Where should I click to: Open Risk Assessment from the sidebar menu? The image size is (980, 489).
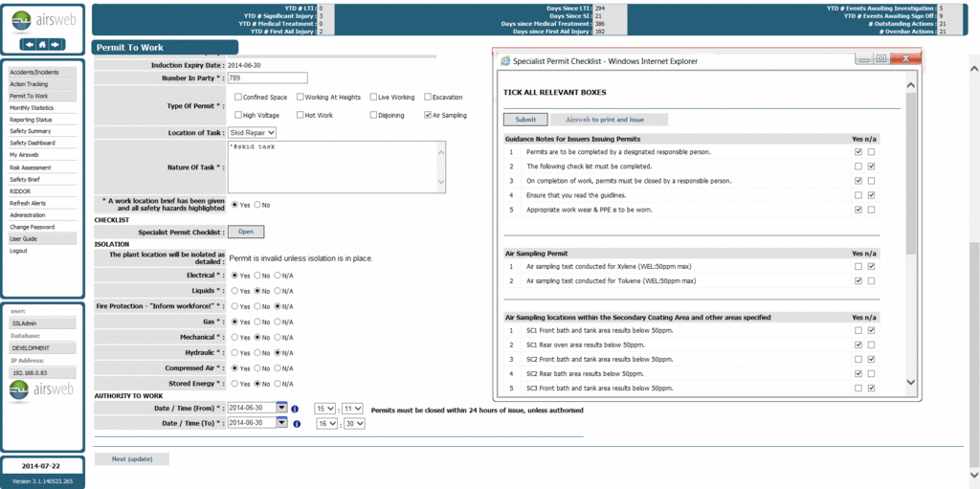(x=24, y=167)
